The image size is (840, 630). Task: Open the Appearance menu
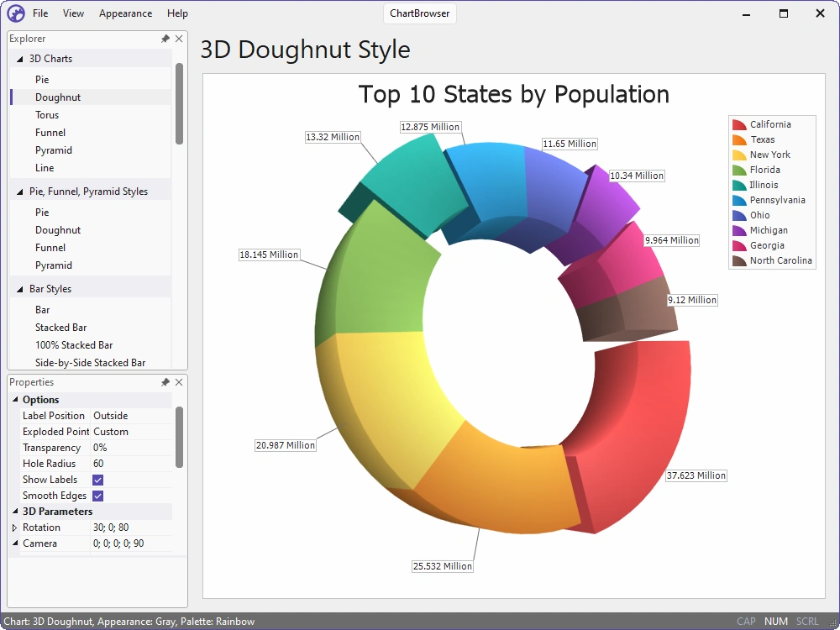coord(125,13)
